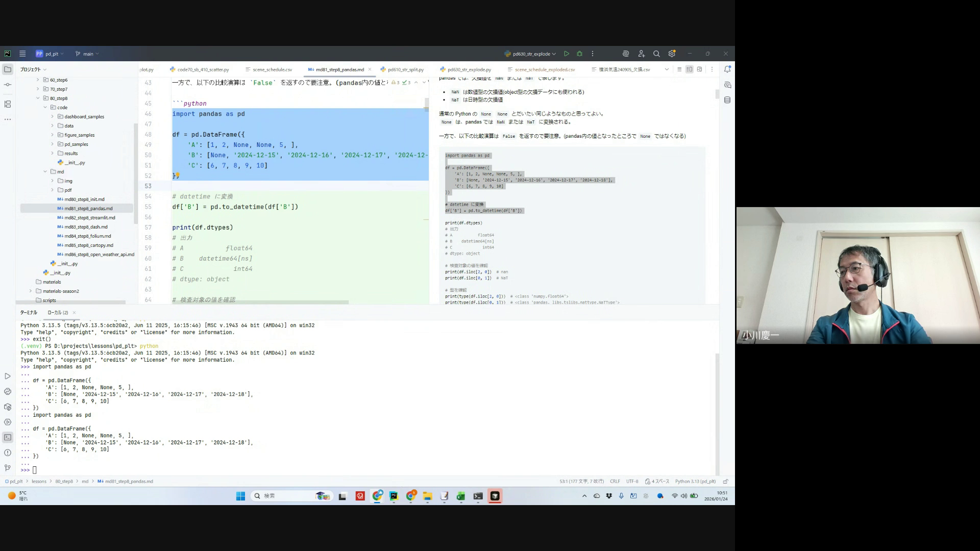Collapse the 80_step8 folder in project tree
The height and width of the screenshot is (551, 980).
coord(38,98)
